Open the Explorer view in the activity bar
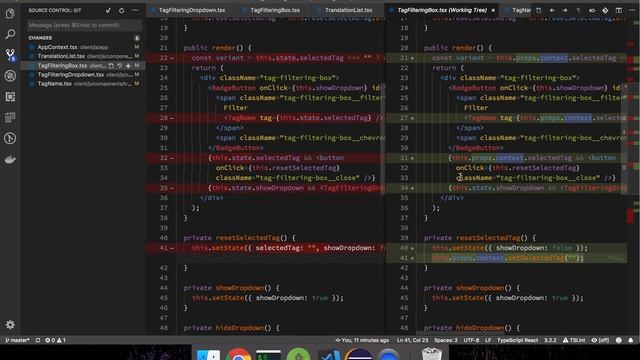640x360 pixels. pyautogui.click(x=10, y=13)
